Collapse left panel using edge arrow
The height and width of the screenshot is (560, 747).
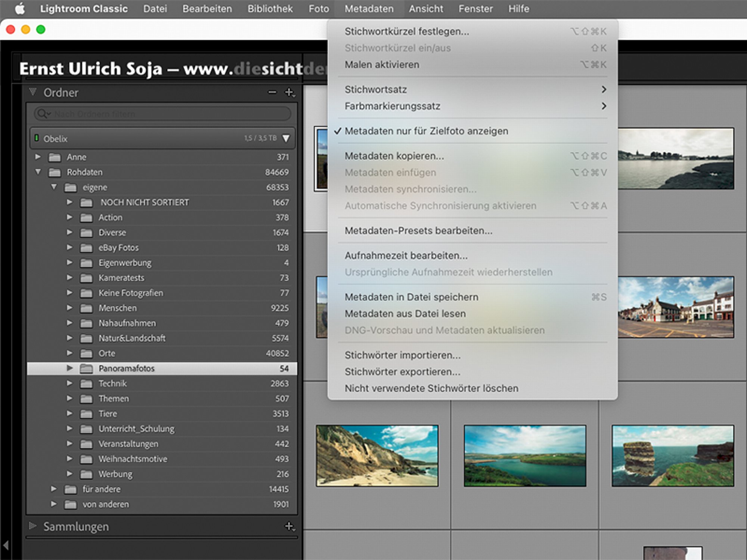(x=6, y=545)
